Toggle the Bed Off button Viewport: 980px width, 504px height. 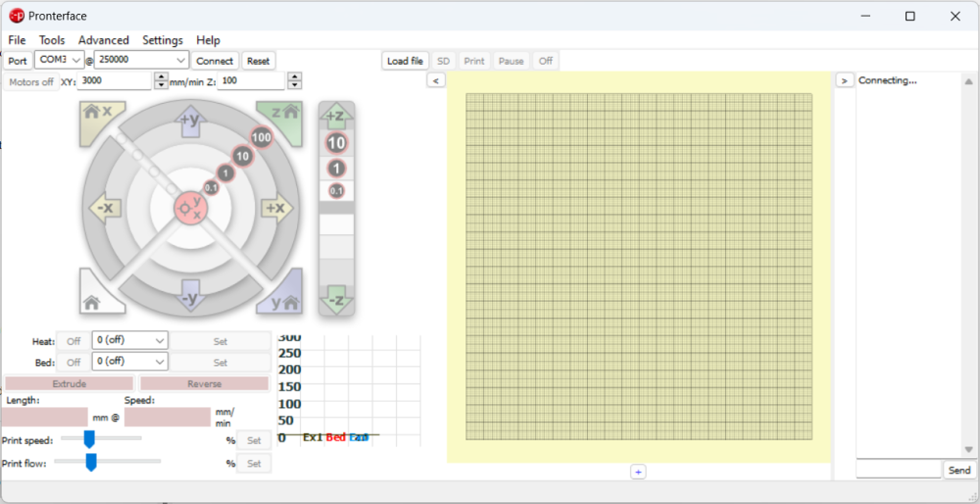[73, 362]
